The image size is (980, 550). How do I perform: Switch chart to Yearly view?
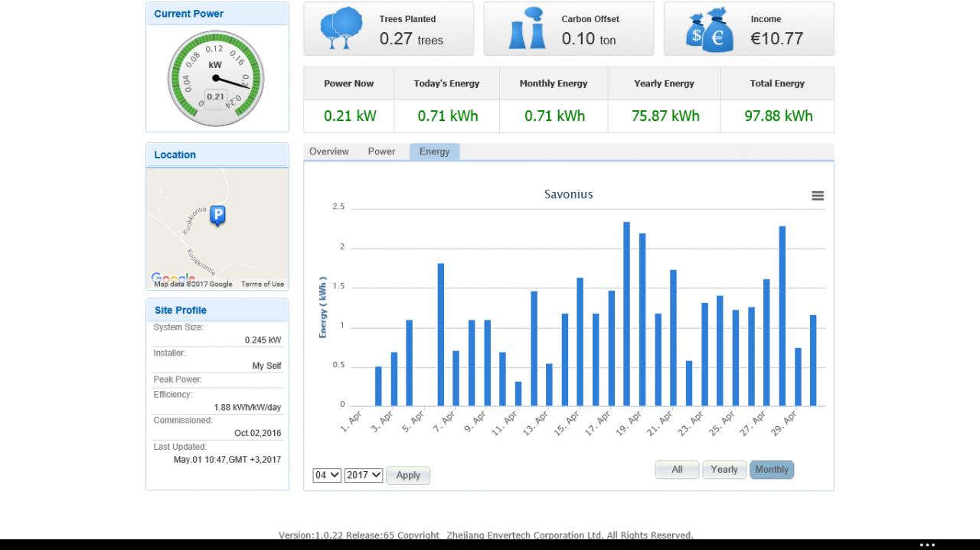point(724,470)
